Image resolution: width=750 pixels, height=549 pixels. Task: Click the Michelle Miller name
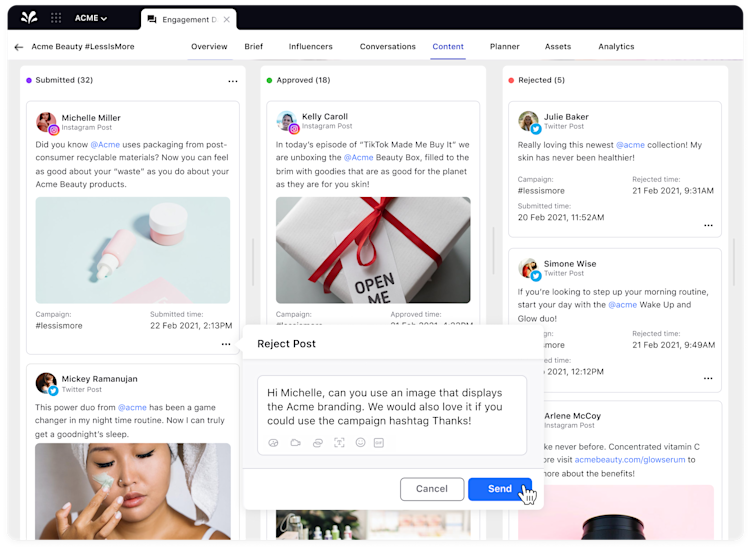(91, 118)
